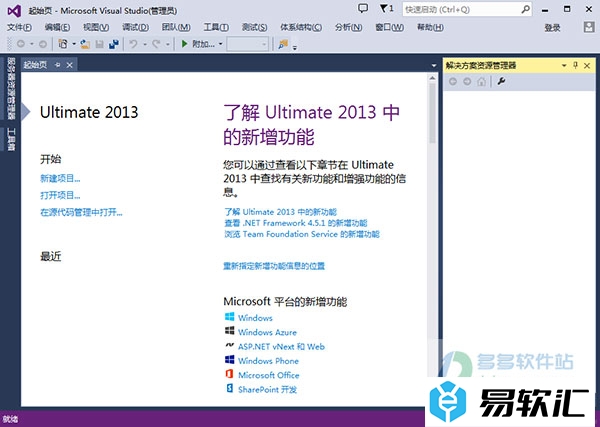Open the ASP.NET vNext 和 Web link
Image resolution: width=600 pixels, height=427 pixels.
[281, 347]
